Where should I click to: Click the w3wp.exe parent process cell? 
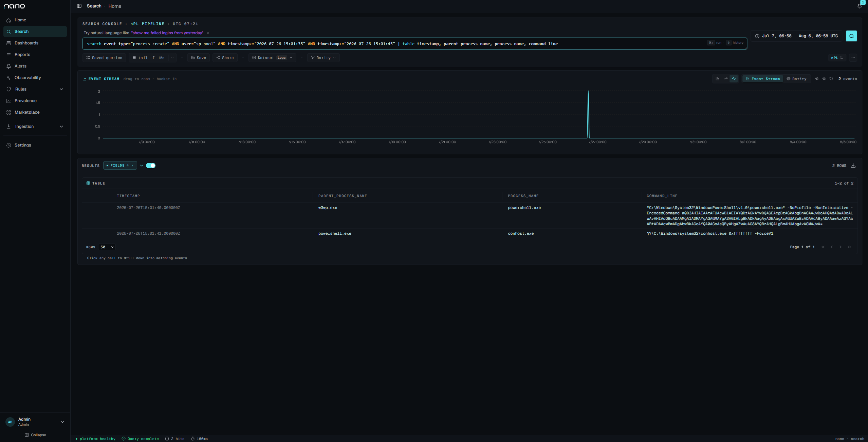(x=328, y=208)
